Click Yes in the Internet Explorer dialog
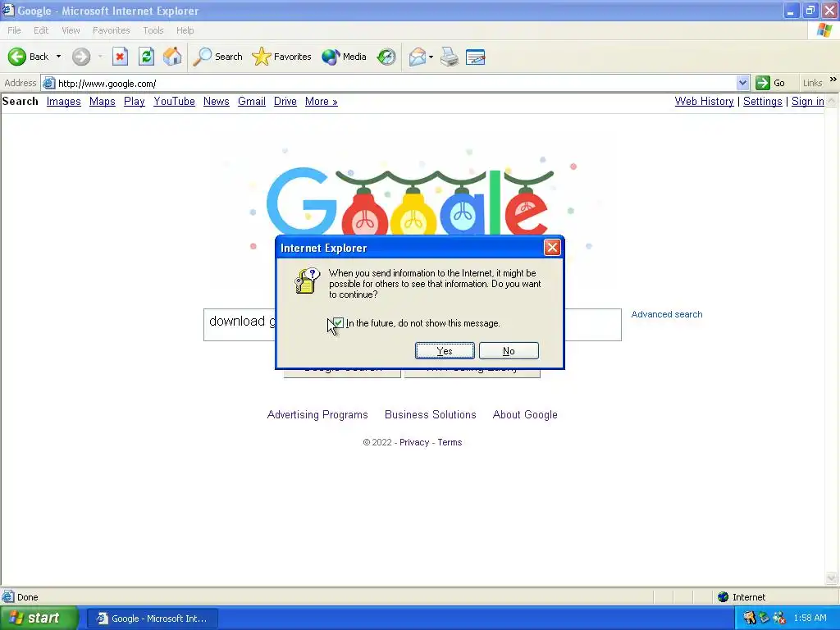 [x=445, y=351]
